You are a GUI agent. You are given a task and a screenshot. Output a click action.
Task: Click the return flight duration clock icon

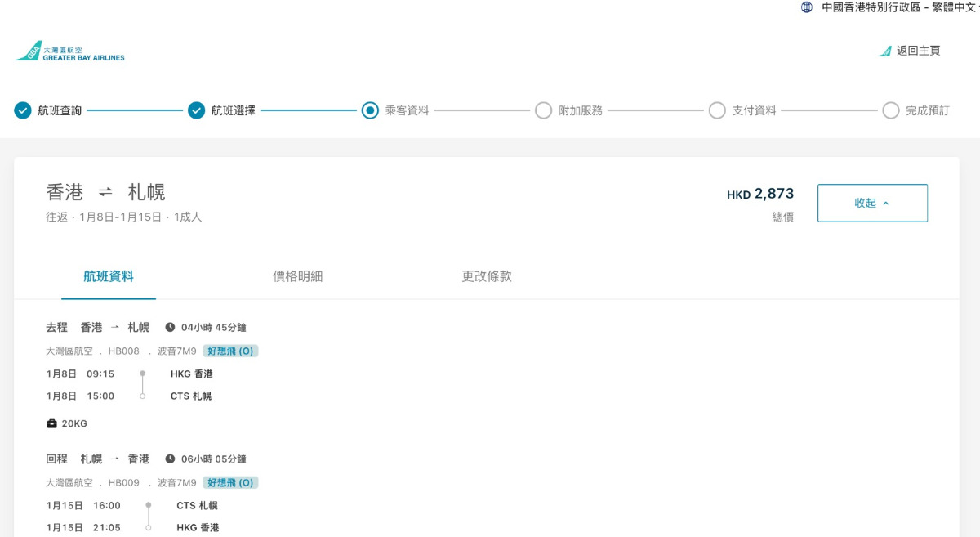pos(170,459)
